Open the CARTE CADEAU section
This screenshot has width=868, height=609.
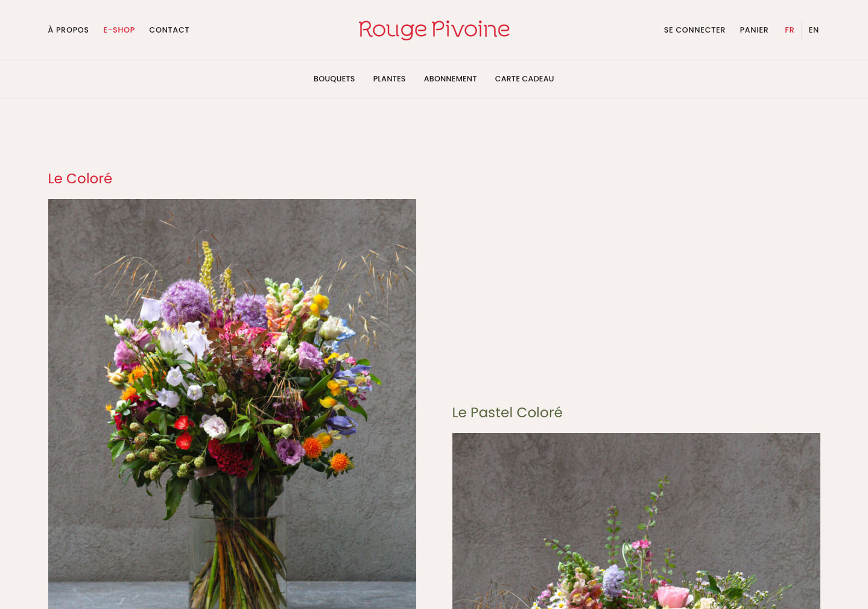coord(524,79)
